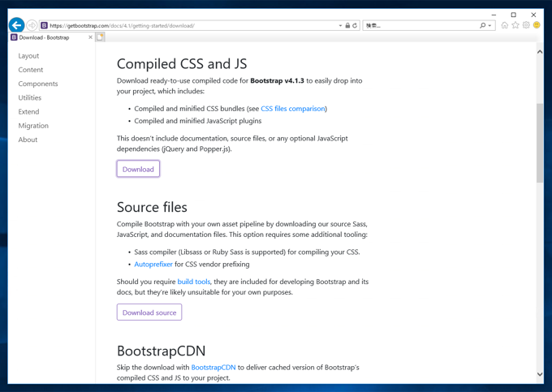Minimize the browser window

tap(494, 15)
